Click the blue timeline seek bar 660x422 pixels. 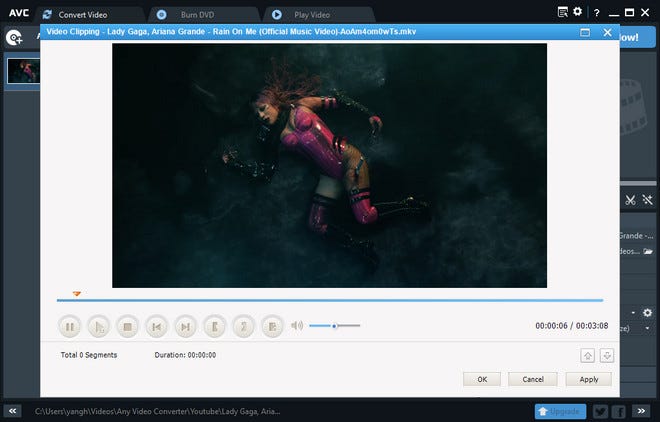[330, 300]
